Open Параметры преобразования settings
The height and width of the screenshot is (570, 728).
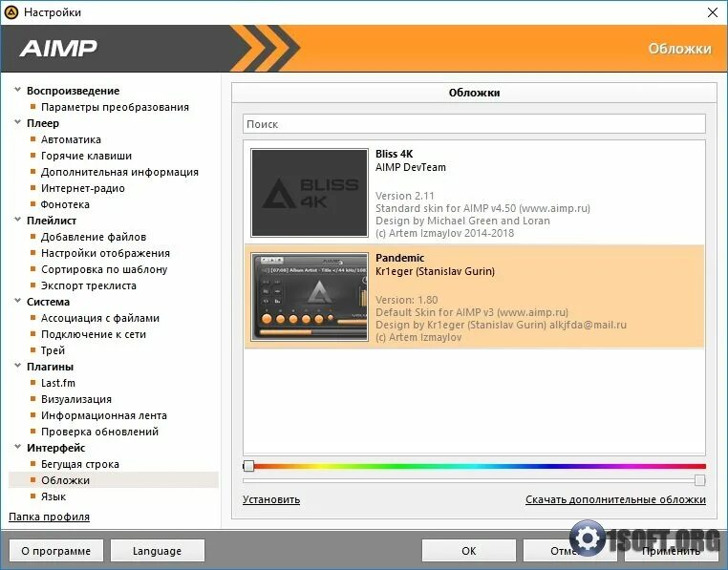[x=115, y=107]
